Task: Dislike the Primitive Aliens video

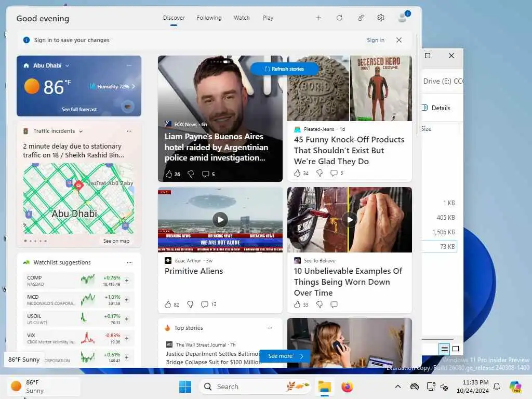Action: click(x=190, y=304)
